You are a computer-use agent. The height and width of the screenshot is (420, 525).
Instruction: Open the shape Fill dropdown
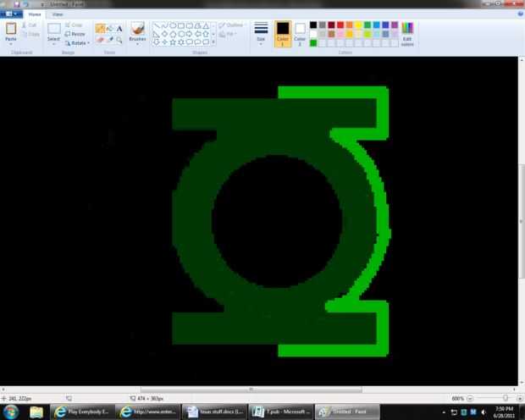[x=228, y=34]
